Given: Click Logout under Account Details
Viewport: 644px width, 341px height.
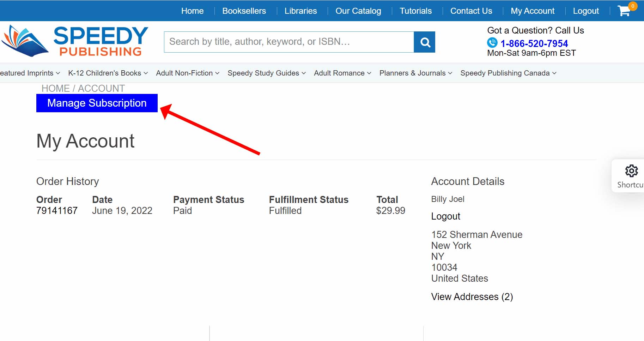Looking at the screenshot, I should 445,216.
